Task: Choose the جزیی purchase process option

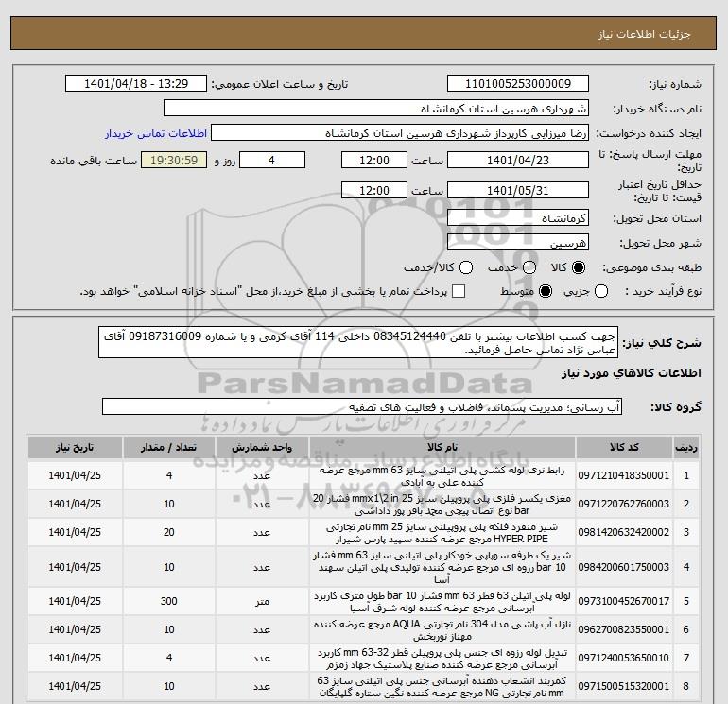Action: click(601, 291)
